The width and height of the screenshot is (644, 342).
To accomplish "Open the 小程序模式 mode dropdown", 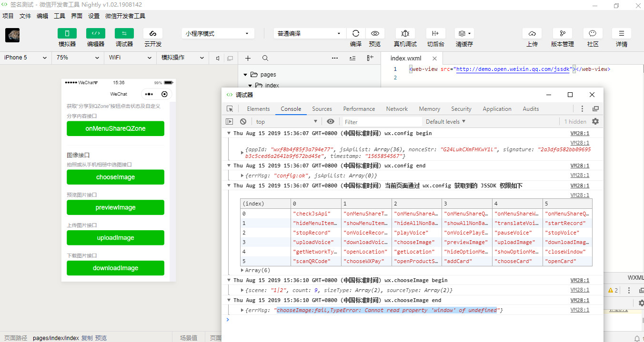I will (217, 33).
